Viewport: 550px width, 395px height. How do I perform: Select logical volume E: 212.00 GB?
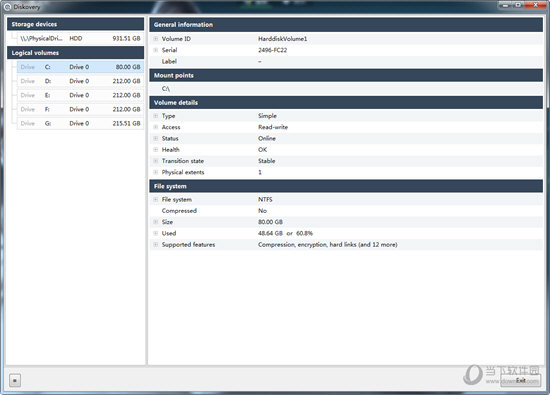[x=80, y=95]
